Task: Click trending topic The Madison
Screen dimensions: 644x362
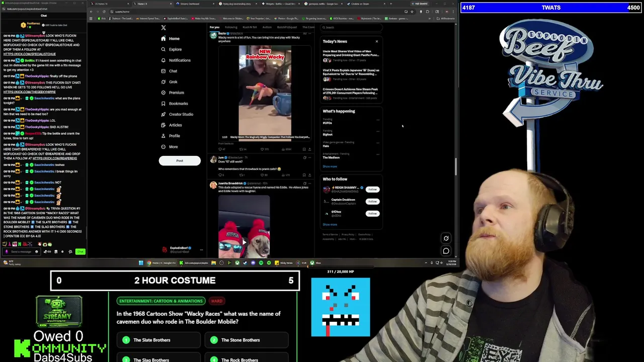Action: pyautogui.click(x=331, y=158)
